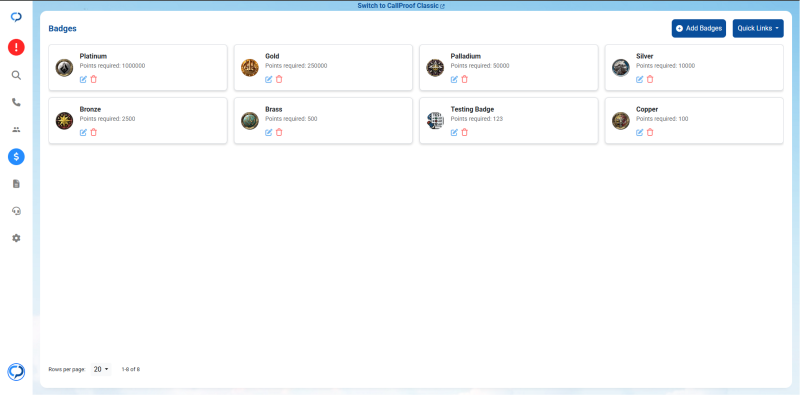The height and width of the screenshot is (395, 800).
Task: Click 'Points required: 500' text
Action: pos(291,119)
